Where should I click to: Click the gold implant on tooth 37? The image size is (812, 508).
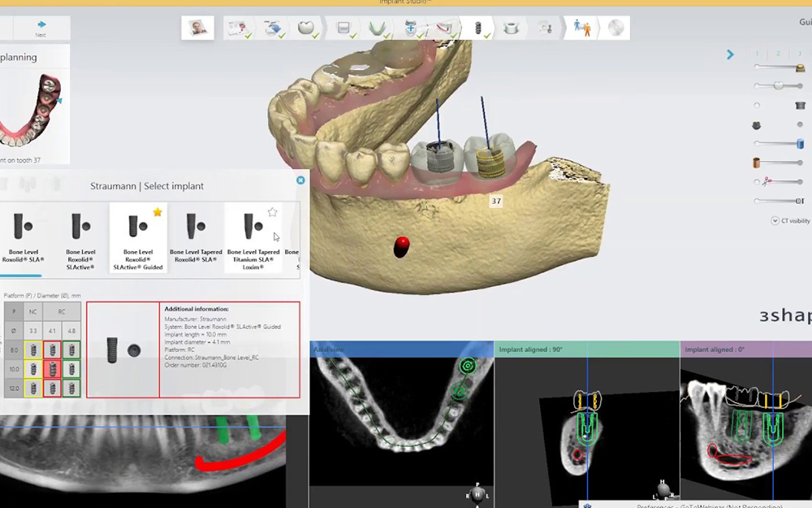(490, 163)
